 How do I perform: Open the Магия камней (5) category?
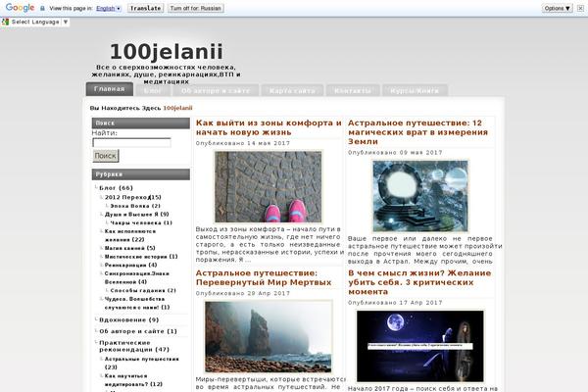pos(129,248)
